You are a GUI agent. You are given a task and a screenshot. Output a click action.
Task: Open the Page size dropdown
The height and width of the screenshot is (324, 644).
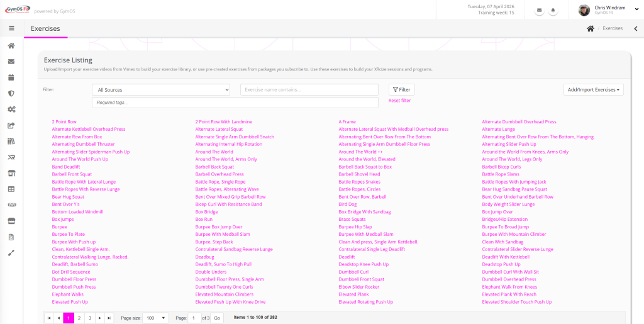point(155,318)
